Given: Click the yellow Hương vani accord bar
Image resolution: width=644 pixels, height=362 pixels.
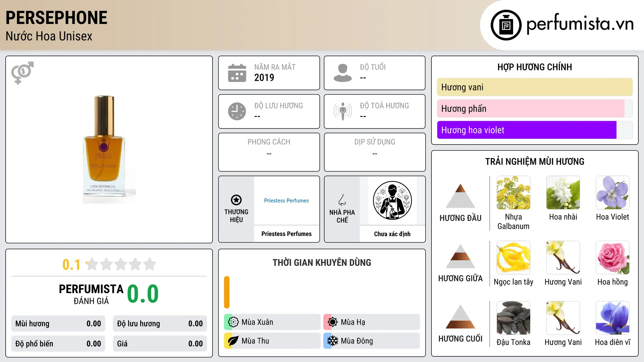Looking at the screenshot, I should [535, 87].
